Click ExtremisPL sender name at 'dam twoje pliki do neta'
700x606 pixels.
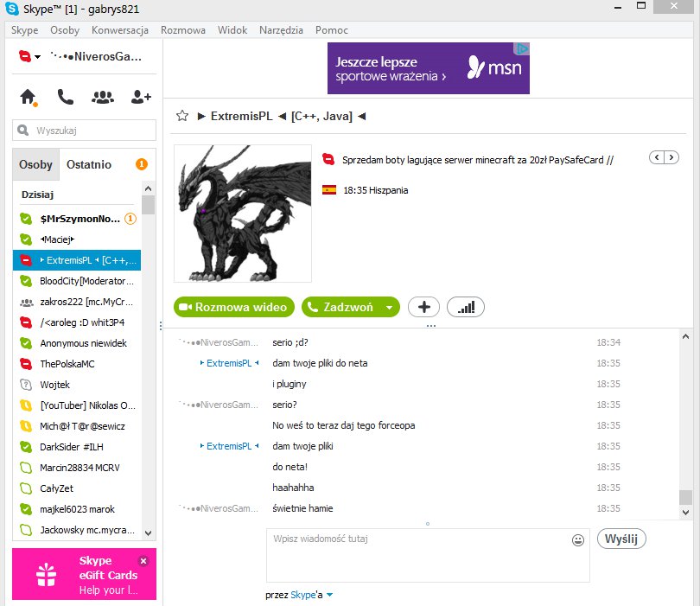[229, 363]
